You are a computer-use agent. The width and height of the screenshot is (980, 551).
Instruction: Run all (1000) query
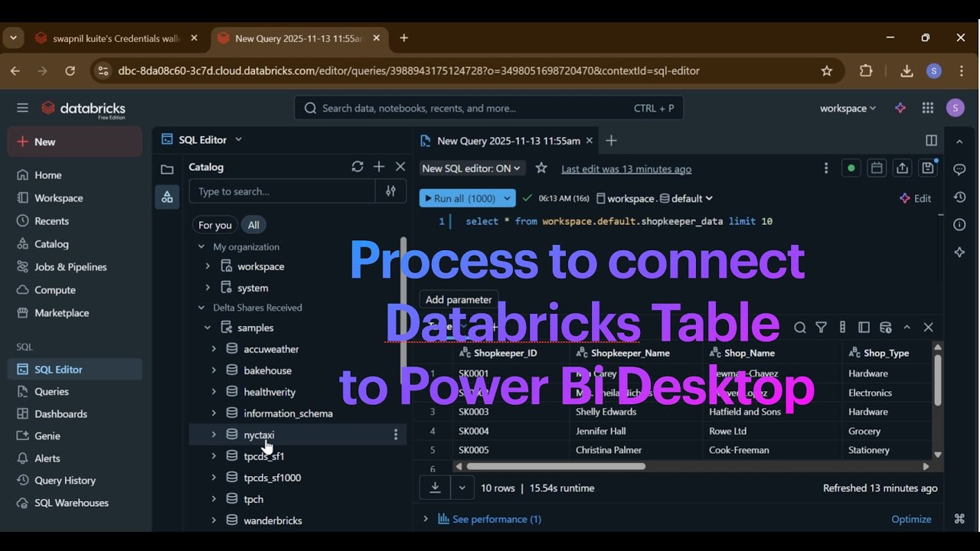coord(459,198)
